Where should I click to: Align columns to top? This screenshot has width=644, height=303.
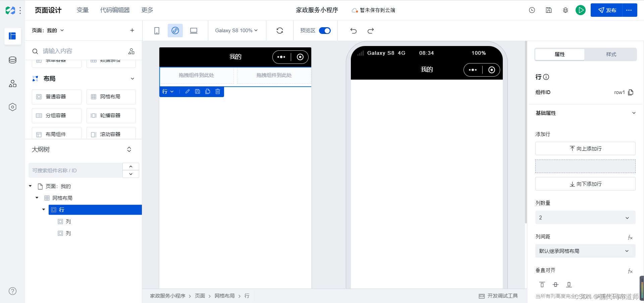pyautogui.click(x=542, y=285)
